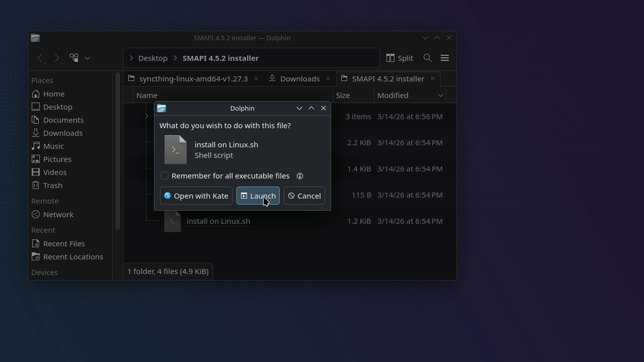
Task: Click the 115 B size cell
Action: (362, 195)
